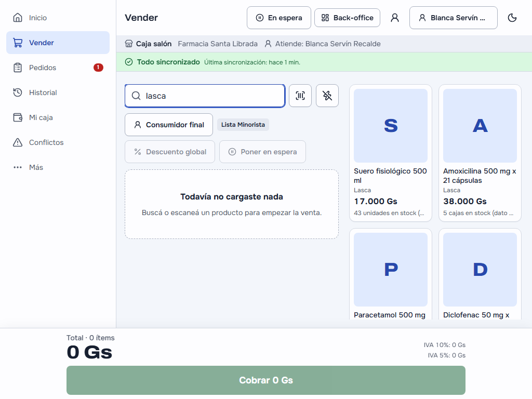Open the Inicio home sidebar item
The height and width of the screenshot is (399, 532).
point(58,18)
